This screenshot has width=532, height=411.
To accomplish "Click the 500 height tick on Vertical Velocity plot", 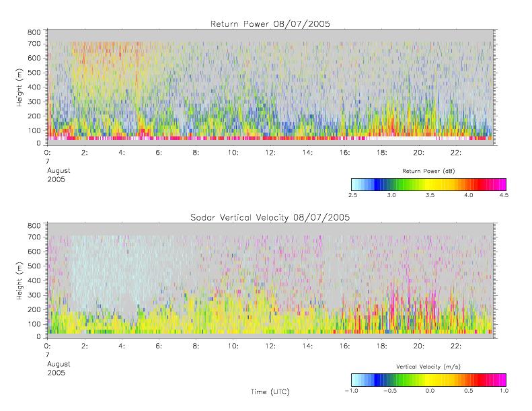I will pyautogui.click(x=34, y=266).
